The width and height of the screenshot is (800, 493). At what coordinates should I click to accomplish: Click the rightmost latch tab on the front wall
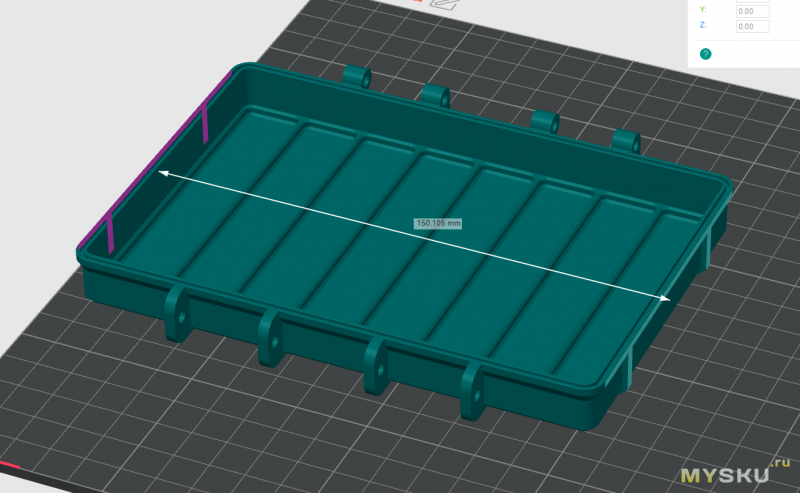point(470,390)
